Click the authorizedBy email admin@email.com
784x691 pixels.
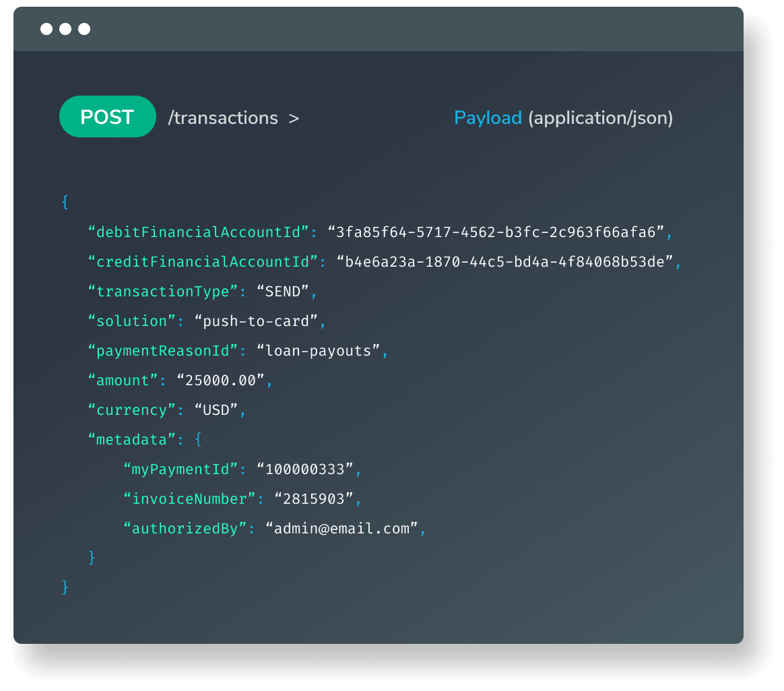[341, 529]
